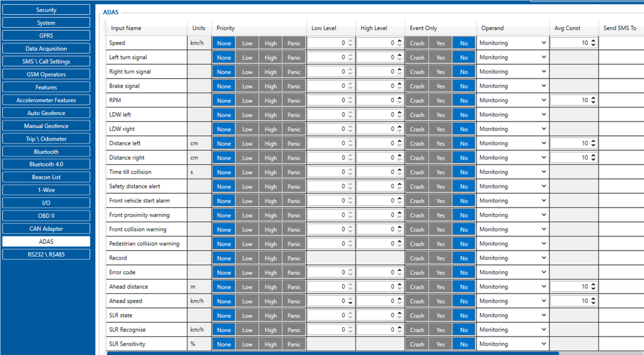Viewport: 644px width, 355px height.
Task: Open the CAN Adapter settings
Action: point(46,228)
